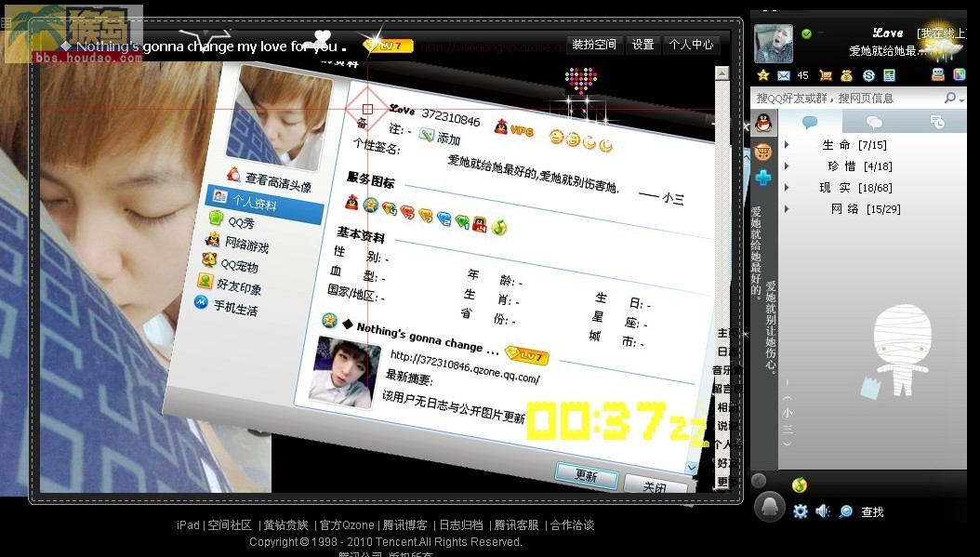Viewport: 980px width, 557px height.
Task: Open the message box icon in QQ toolbar
Action: (937, 75)
